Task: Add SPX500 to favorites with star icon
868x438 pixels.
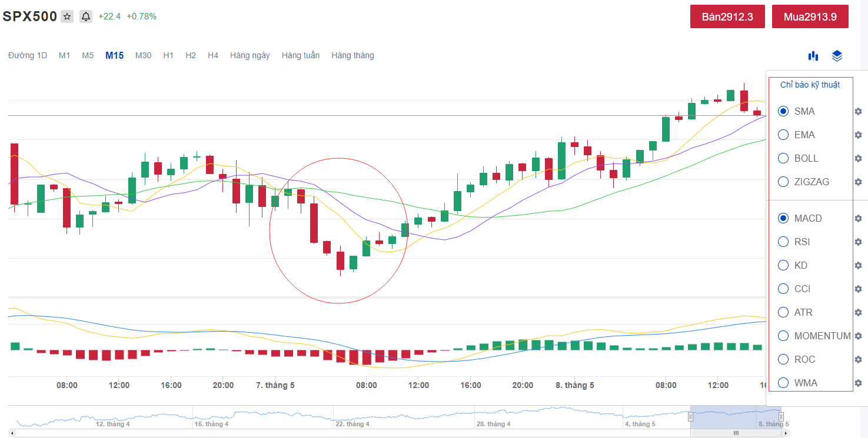Action: 67,16
